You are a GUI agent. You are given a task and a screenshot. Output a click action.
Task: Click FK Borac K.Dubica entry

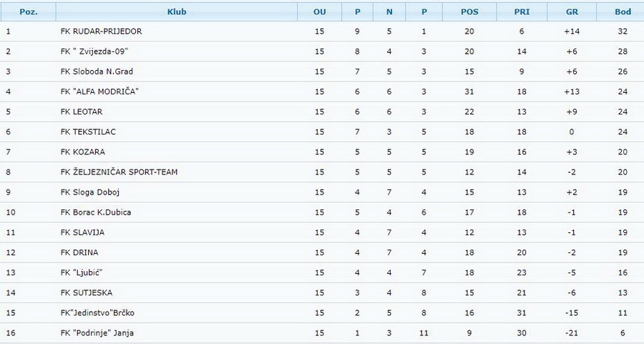[96, 212]
